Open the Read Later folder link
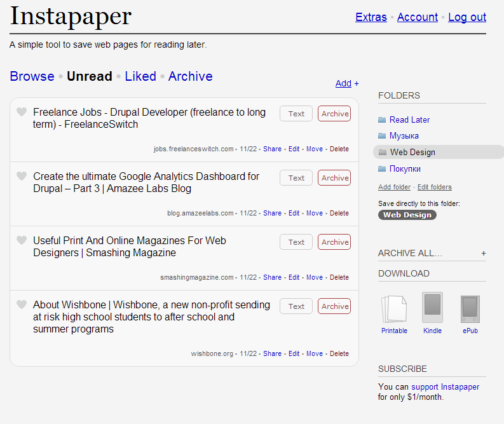The width and height of the screenshot is (504, 424). (x=409, y=120)
